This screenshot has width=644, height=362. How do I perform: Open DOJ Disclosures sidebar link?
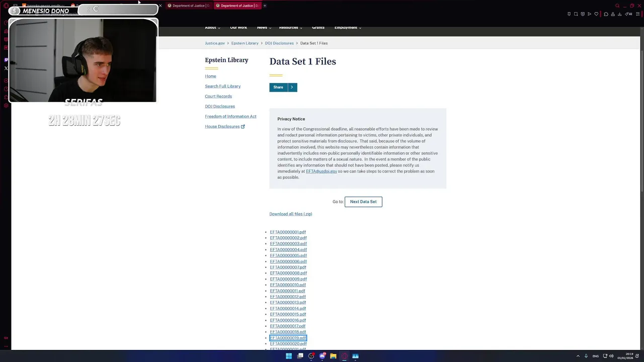click(x=220, y=107)
